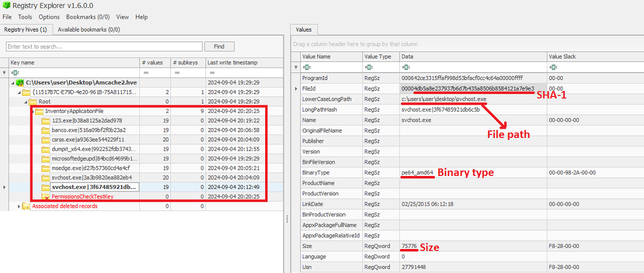This screenshot has height=273, width=644.
Task: Click the folder icon beside dumpit_x64.exe key
Action: [46, 149]
